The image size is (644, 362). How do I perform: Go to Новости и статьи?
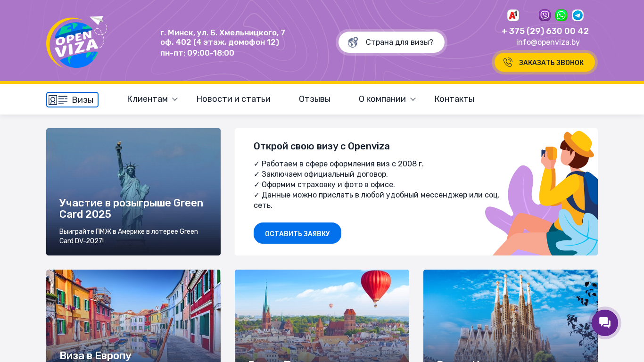pos(233,99)
